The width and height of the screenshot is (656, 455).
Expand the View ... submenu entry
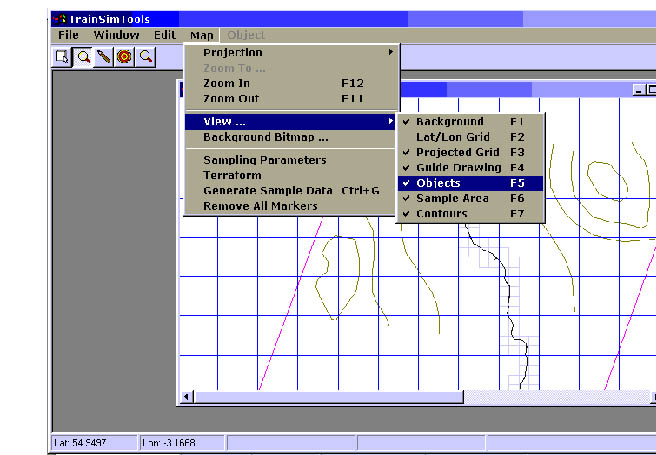pos(291,122)
